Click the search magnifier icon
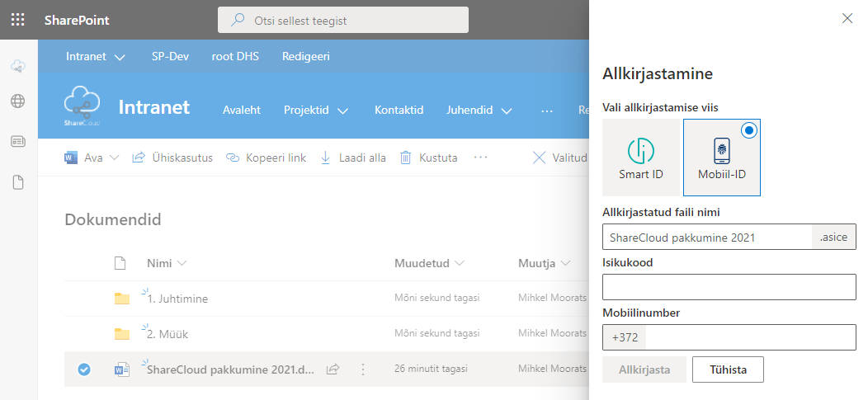The image size is (868, 400). (x=238, y=21)
